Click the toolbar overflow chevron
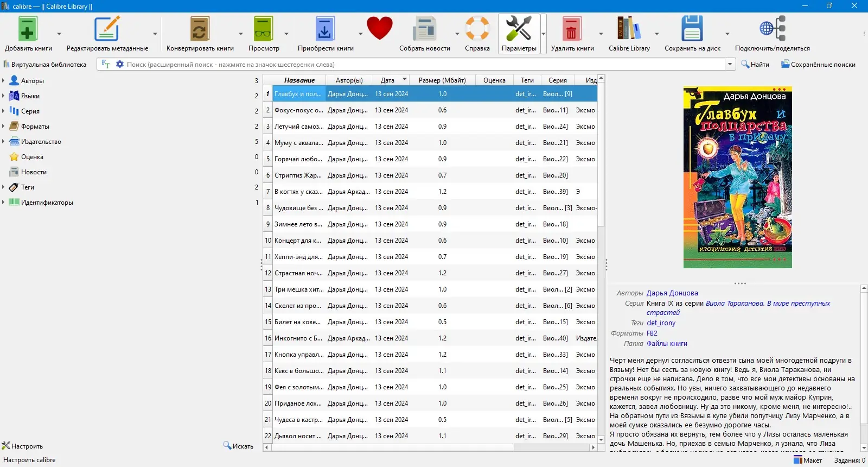 tap(864, 34)
